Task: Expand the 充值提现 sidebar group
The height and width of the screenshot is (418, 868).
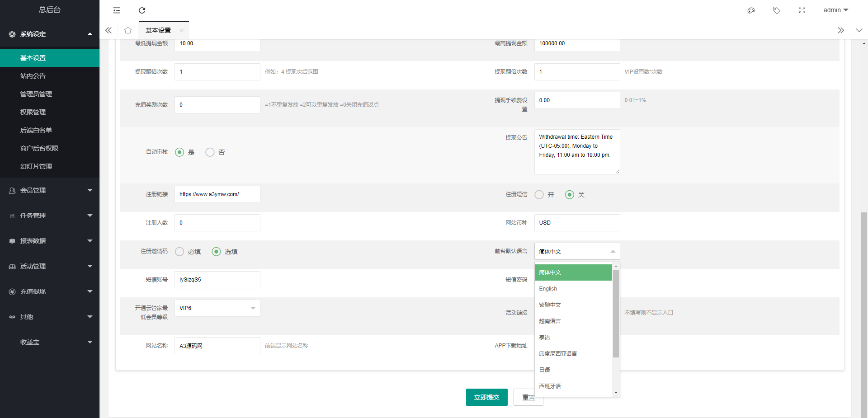Action: click(50, 291)
